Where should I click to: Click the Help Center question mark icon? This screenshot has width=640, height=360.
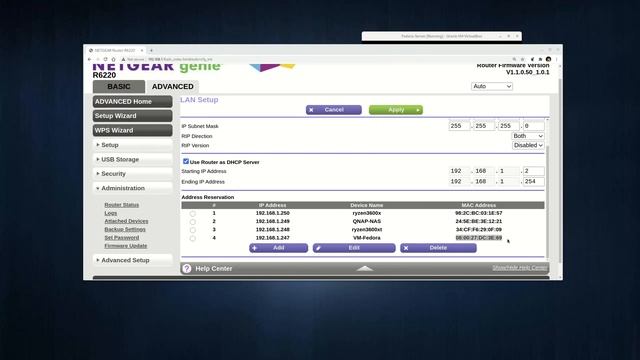(x=187, y=268)
